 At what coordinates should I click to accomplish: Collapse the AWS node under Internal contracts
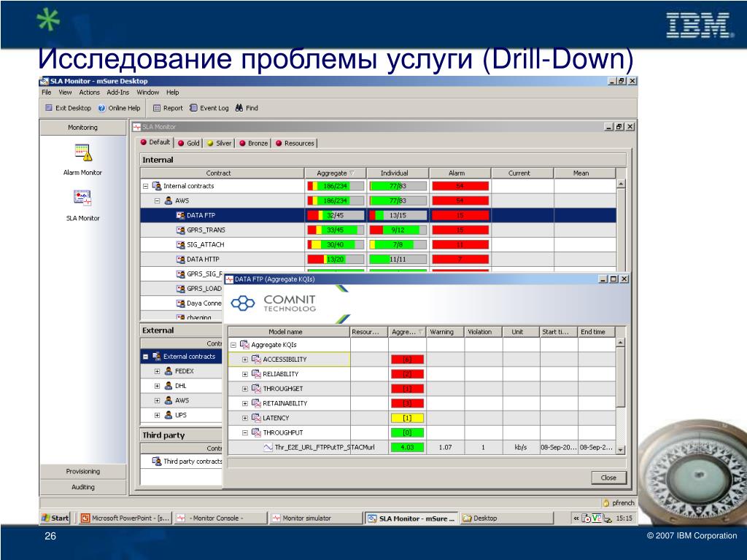point(157,201)
